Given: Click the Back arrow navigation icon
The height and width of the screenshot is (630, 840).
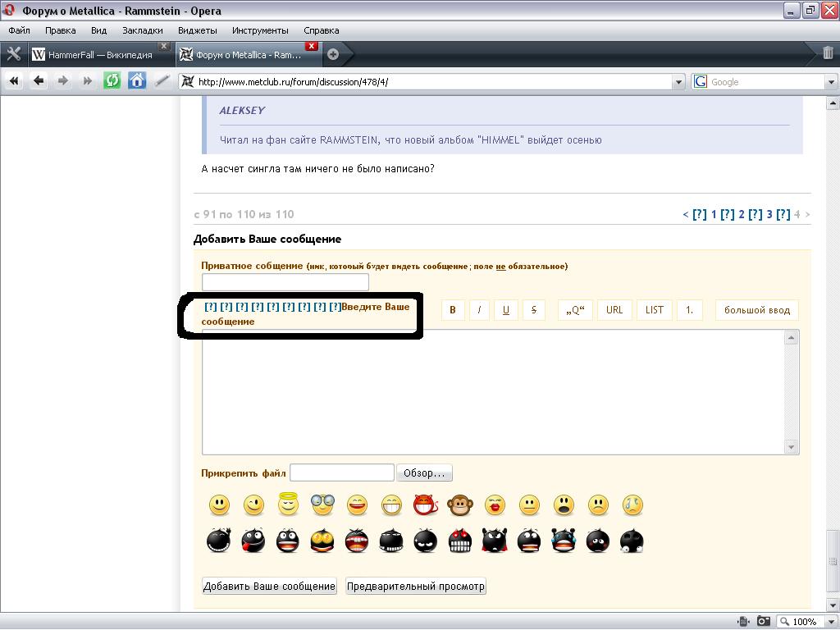Looking at the screenshot, I should (x=39, y=80).
